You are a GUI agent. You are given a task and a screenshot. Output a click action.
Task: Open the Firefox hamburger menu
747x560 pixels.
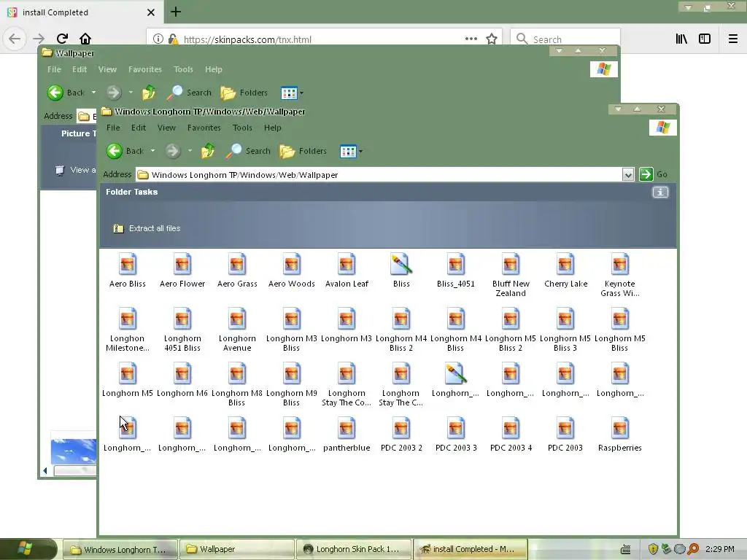coord(732,39)
